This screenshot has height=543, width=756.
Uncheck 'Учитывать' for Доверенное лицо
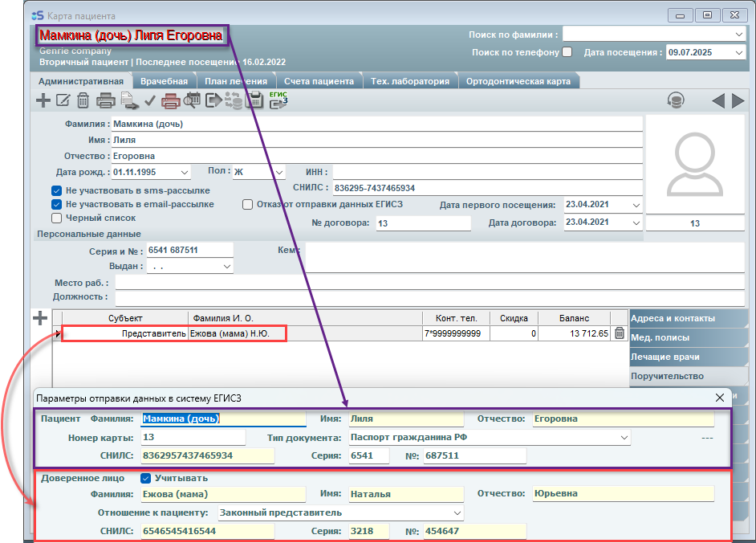pyautogui.click(x=145, y=478)
